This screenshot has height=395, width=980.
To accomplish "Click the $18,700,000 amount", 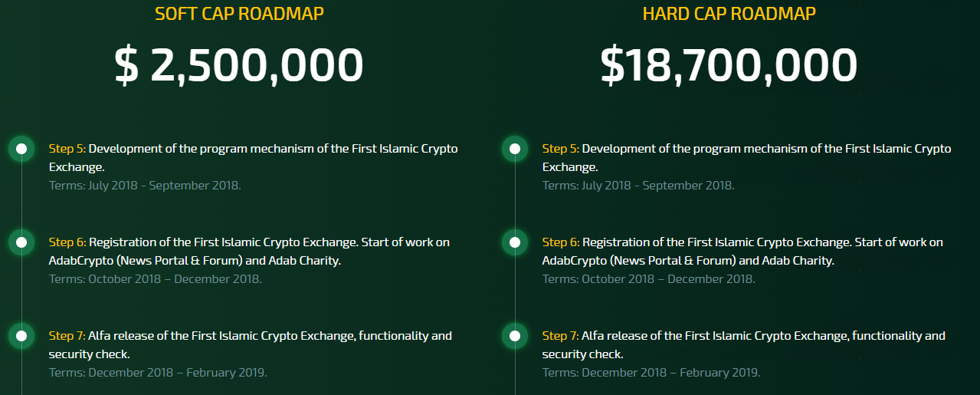I will [x=729, y=65].
